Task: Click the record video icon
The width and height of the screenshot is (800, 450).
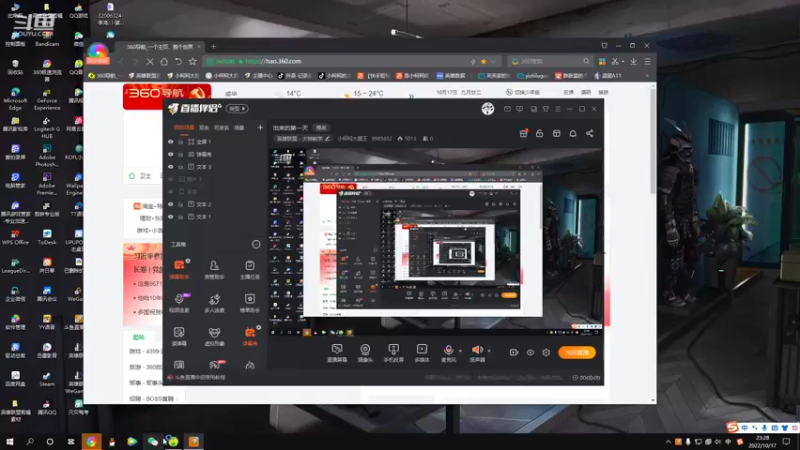Action: click(514, 353)
